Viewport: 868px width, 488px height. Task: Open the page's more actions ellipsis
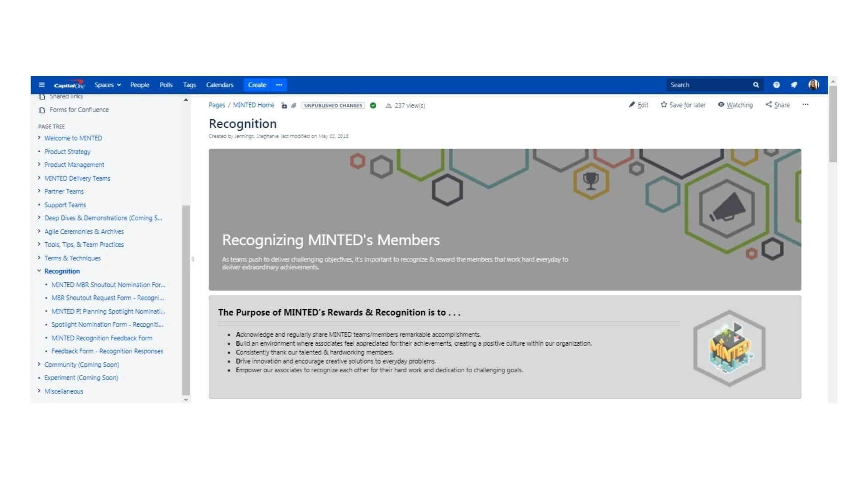(805, 105)
